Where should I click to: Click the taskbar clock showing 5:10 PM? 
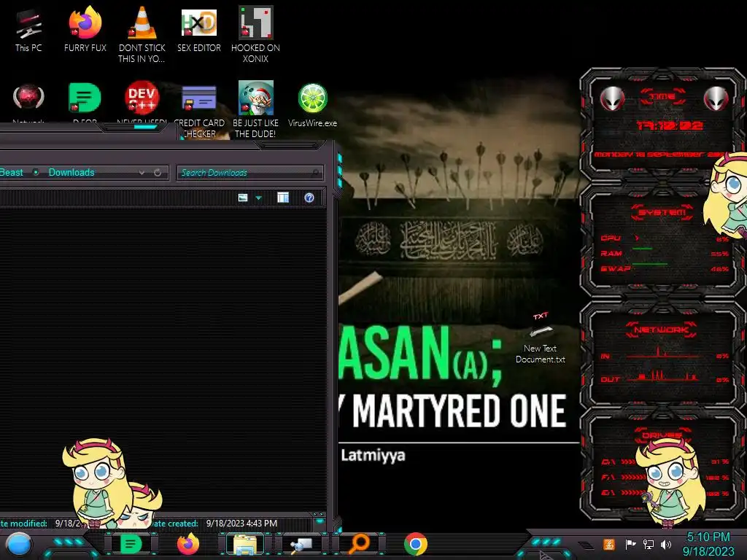pos(708,544)
